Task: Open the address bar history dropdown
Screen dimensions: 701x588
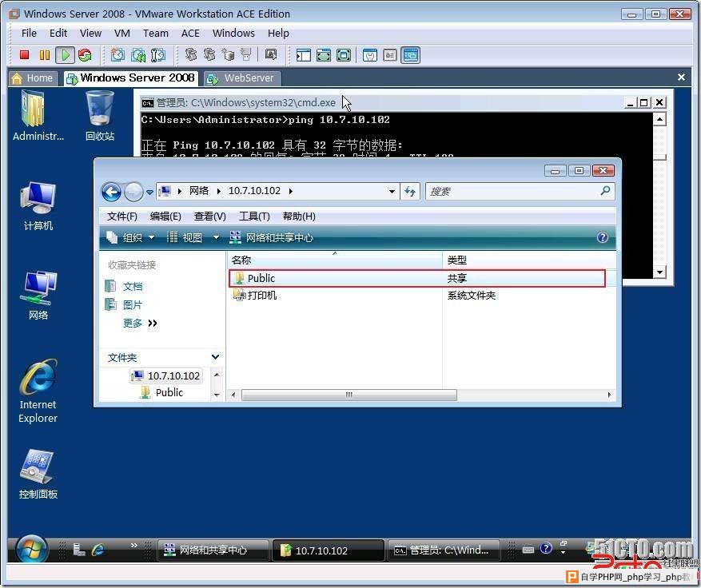Action: point(392,192)
